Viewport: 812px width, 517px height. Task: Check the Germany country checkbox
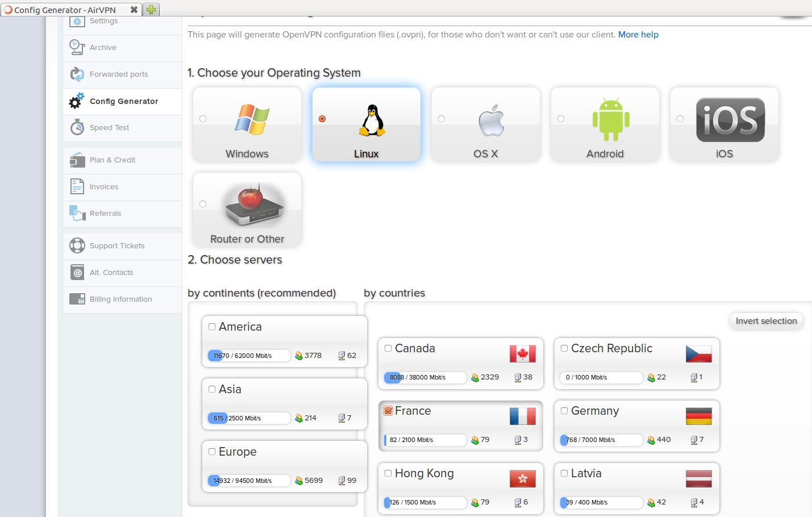[x=564, y=411]
